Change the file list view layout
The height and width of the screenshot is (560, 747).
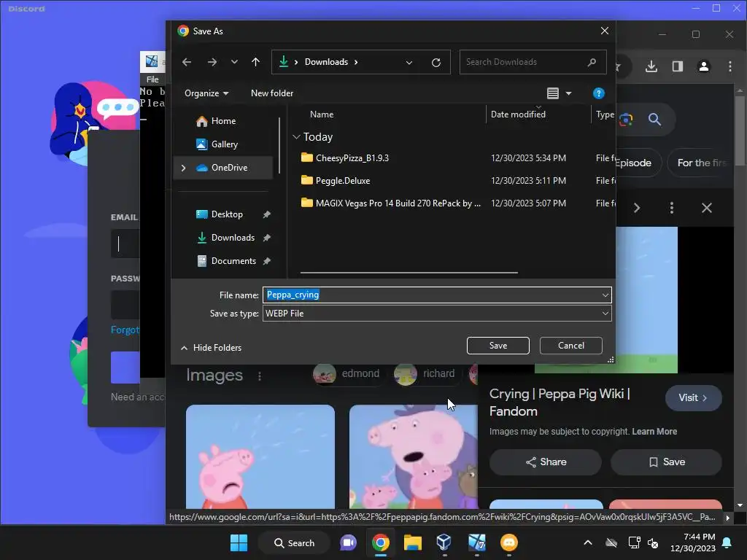(x=553, y=93)
